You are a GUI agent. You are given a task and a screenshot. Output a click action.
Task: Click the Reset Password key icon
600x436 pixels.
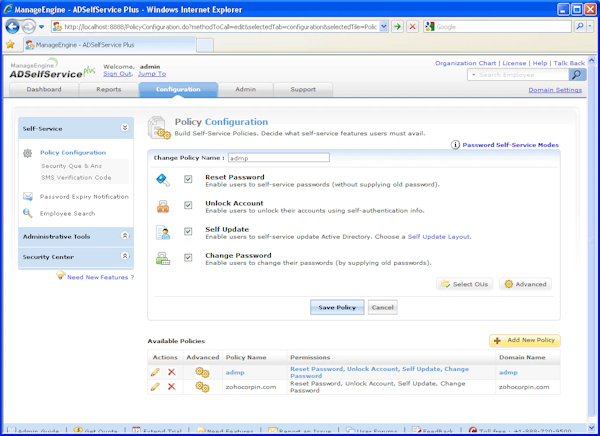[163, 180]
